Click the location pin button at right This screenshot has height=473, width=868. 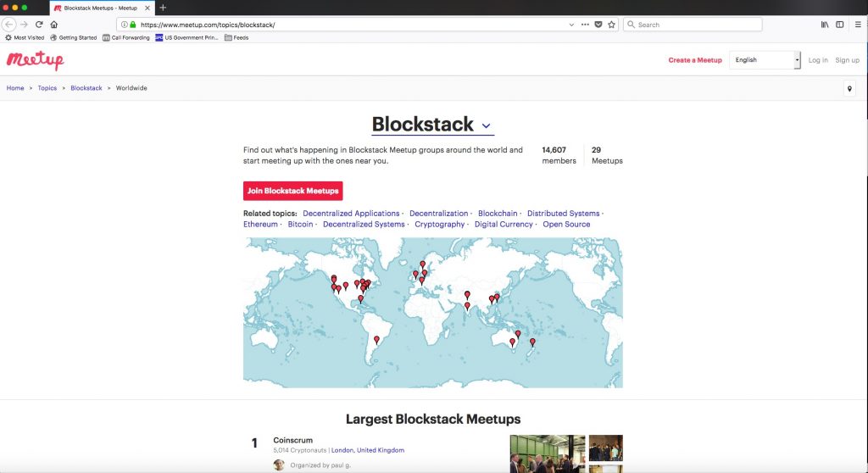pos(849,89)
